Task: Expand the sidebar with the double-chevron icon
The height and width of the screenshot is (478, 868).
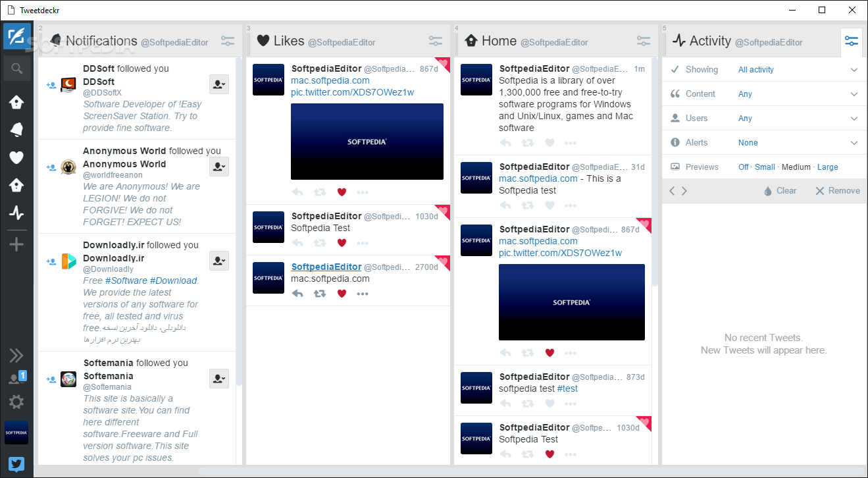Action: click(x=16, y=356)
